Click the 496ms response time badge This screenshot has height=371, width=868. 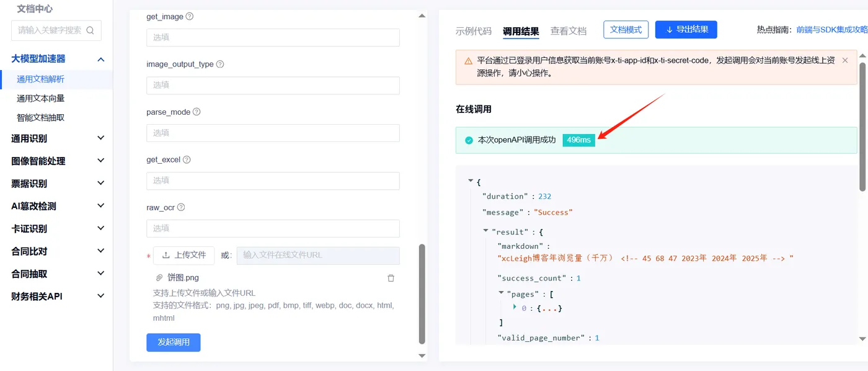click(578, 140)
